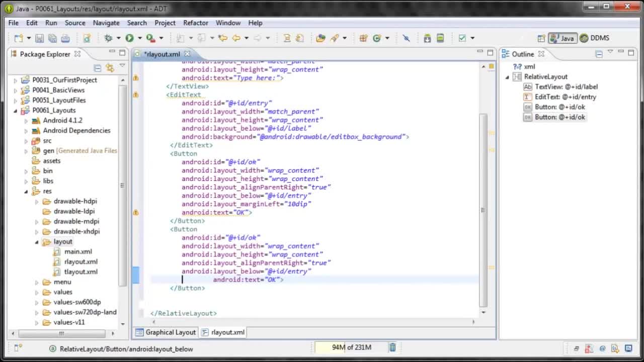Open the Refactor menu
644x362 pixels.
[196, 23]
